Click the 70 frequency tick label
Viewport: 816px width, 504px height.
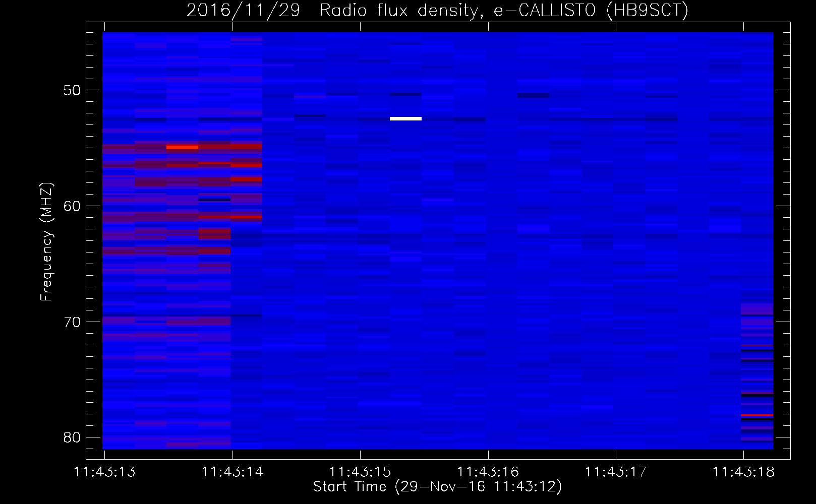pos(72,322)
